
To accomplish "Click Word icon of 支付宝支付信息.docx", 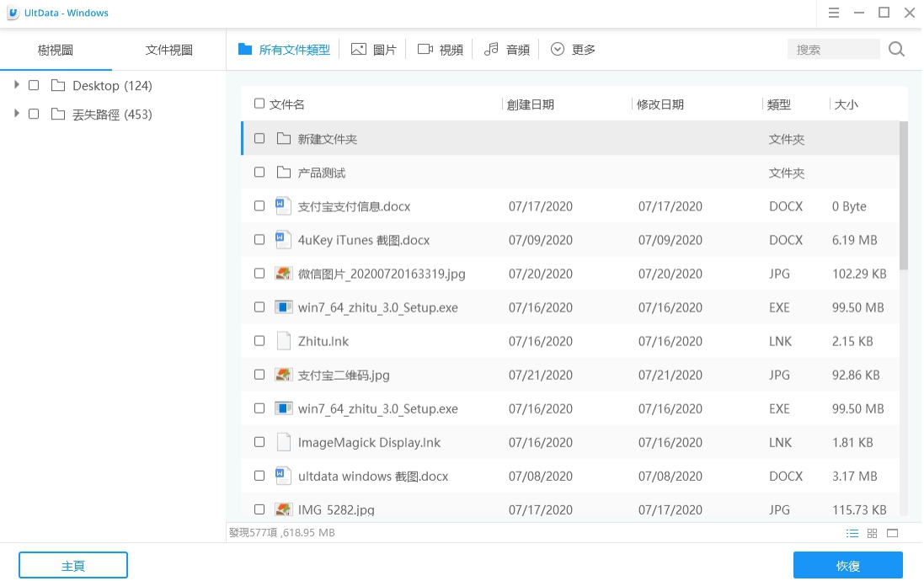I will click(x=284, y=205).
